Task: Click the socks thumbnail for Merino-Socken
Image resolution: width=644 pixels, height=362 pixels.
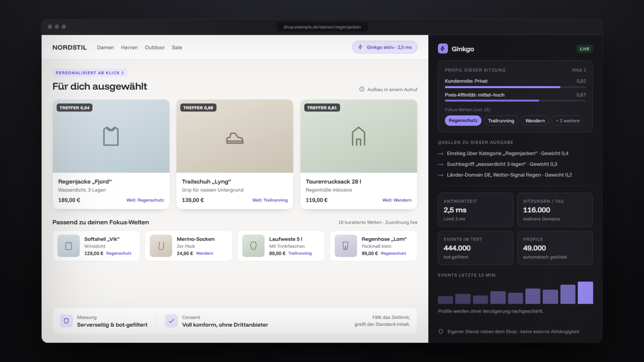Action: click(161, 246)
